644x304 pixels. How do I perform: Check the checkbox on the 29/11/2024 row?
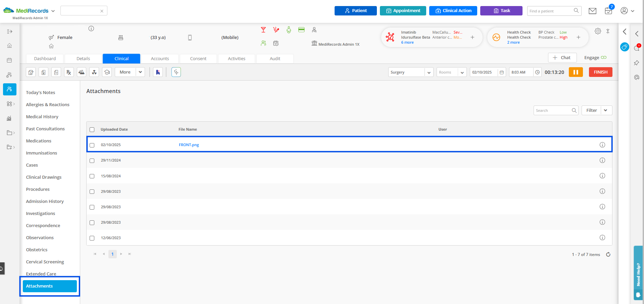coord(92,161)
